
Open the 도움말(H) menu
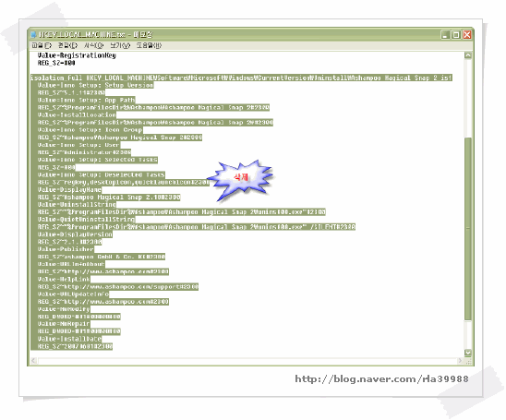pyautogui.click(x=149, y=45)
